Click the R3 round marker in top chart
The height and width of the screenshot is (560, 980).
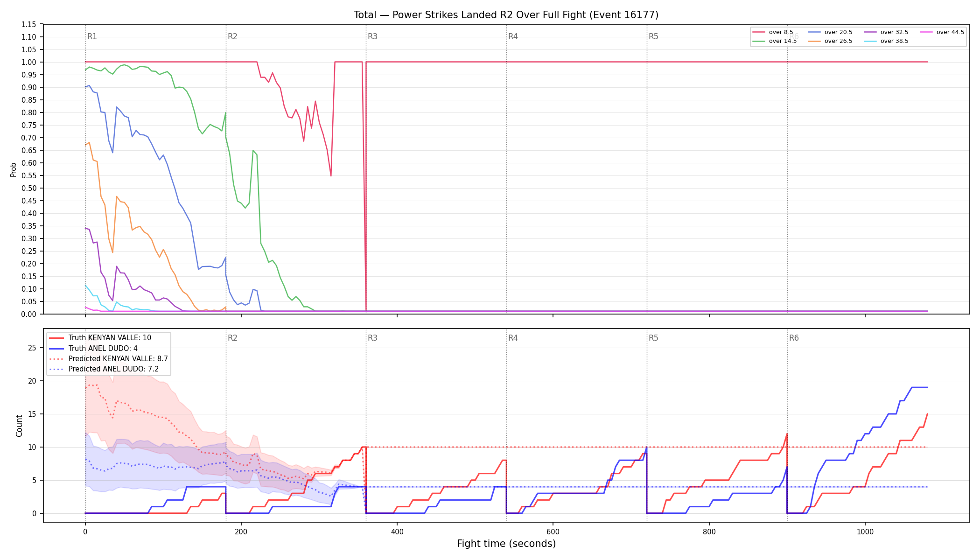pyautogui.click(x=372, y=36)
